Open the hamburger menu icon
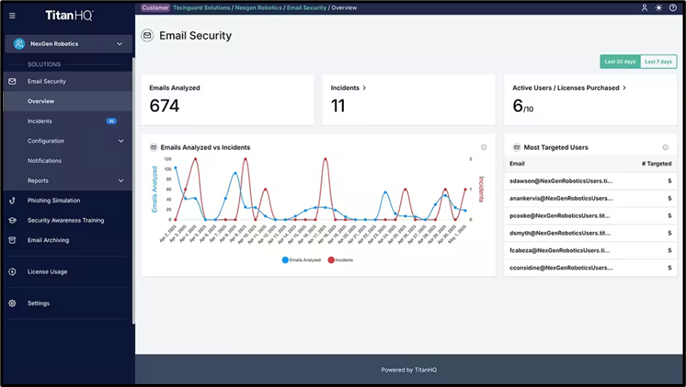The width and height of the screenshot is (686, 387). pyautogui.click(x=12, y=16)
